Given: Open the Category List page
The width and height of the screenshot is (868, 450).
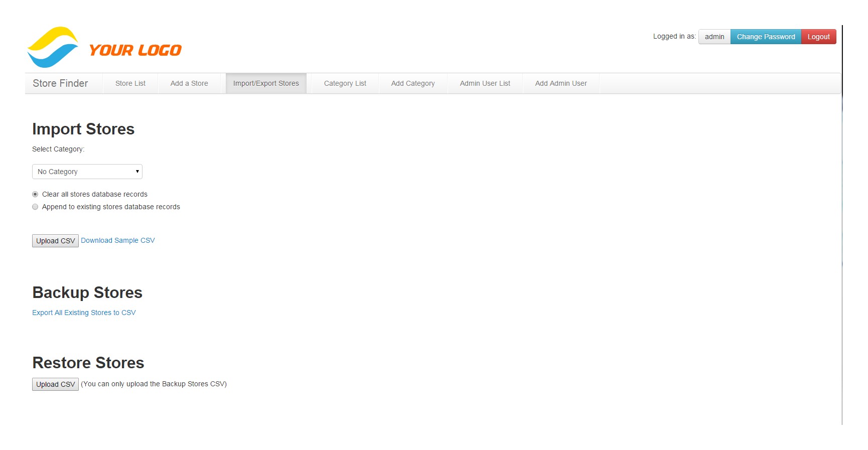Looking at the screenshot, I should (x=345, y=83).
